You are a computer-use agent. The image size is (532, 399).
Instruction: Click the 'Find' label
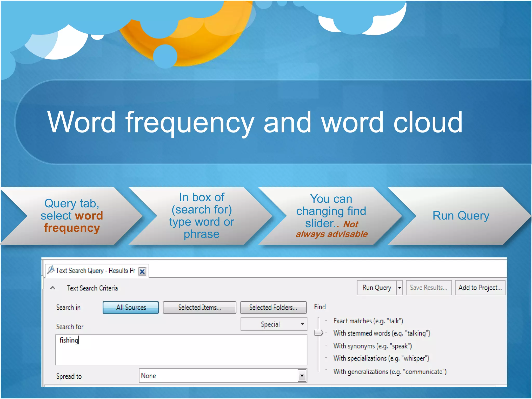(320, 307)
